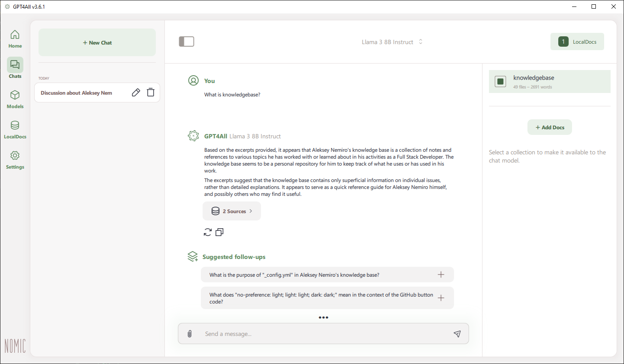Go to the Home section
The width and height of the screenshot is (624, 364).
(15, 39)
